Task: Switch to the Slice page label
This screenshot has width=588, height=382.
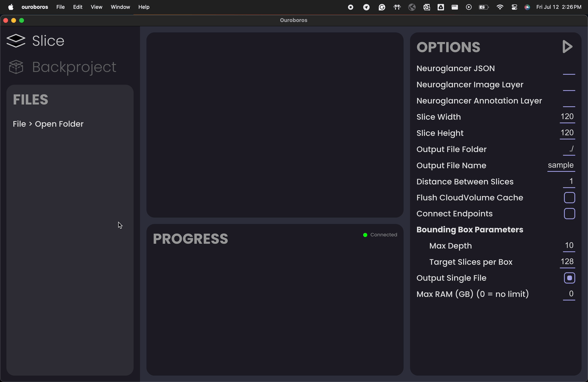Action: [48, 41]
